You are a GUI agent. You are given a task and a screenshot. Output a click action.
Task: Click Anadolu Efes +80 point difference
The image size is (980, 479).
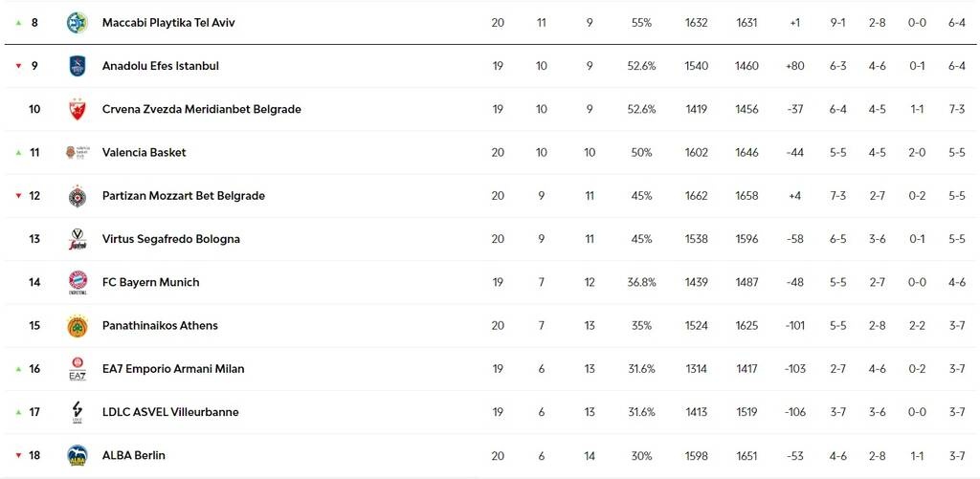795,66
